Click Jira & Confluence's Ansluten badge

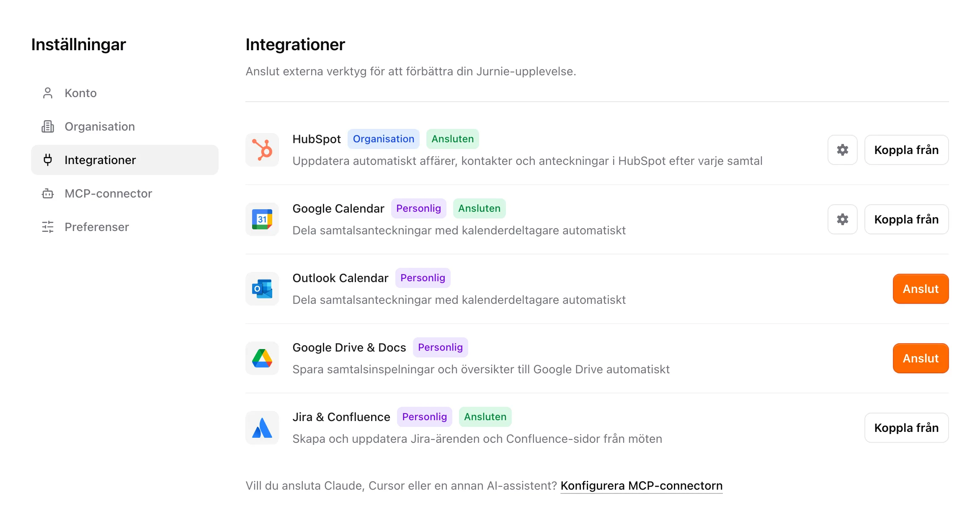point(485,417)
